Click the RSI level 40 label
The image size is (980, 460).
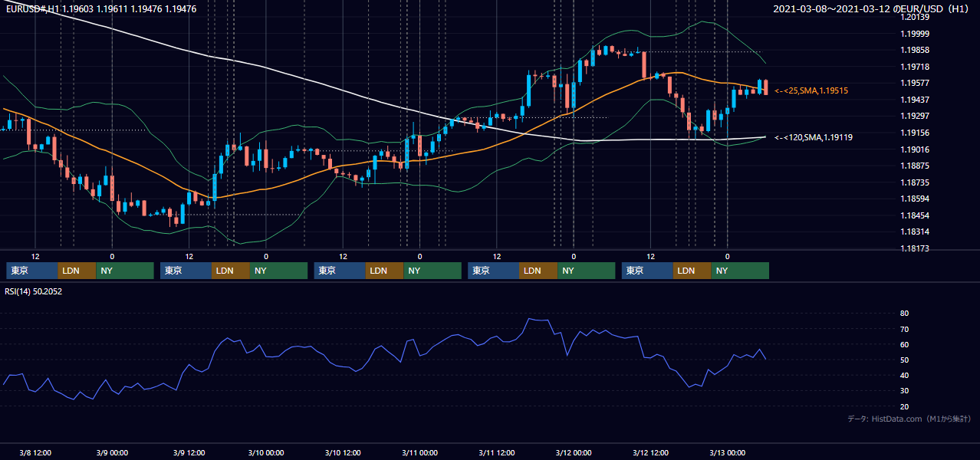click(x=904, y=376)
